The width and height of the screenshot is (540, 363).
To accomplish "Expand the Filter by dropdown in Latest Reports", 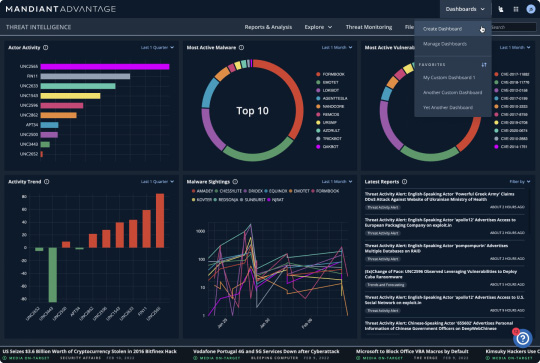I will click(x=520, y=182).
